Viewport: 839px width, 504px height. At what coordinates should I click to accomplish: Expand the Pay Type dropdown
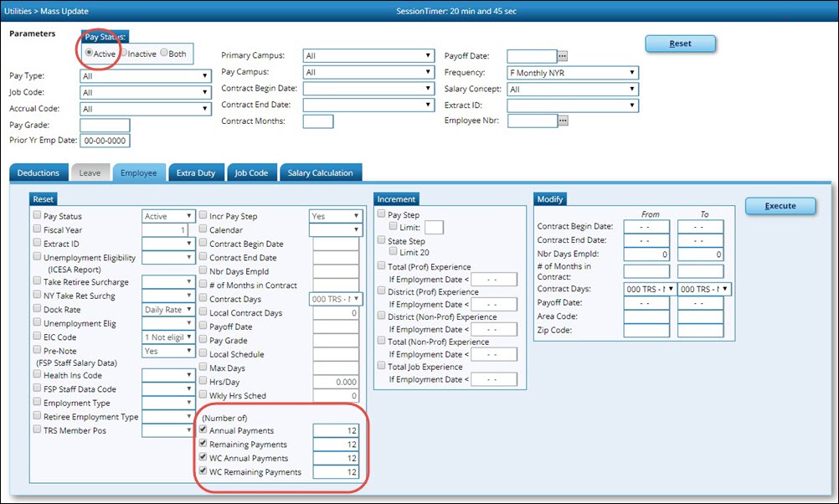tap(146, 75)
